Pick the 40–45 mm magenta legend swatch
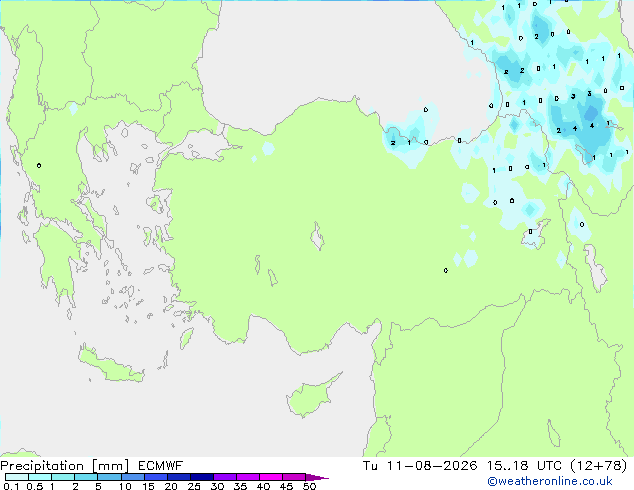Viewport: 634px width, 490px height. 271,477
